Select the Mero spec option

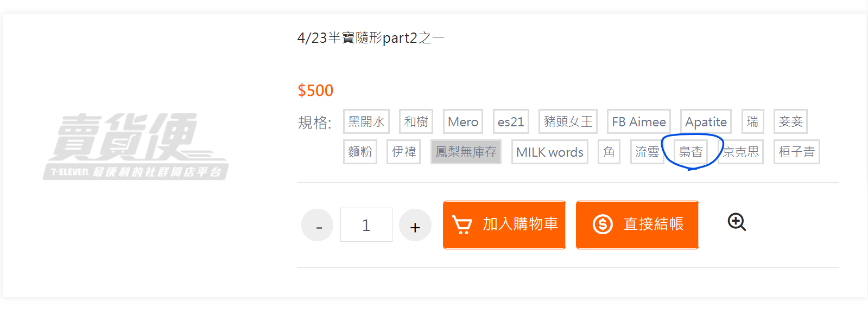(x=463, y=121)
